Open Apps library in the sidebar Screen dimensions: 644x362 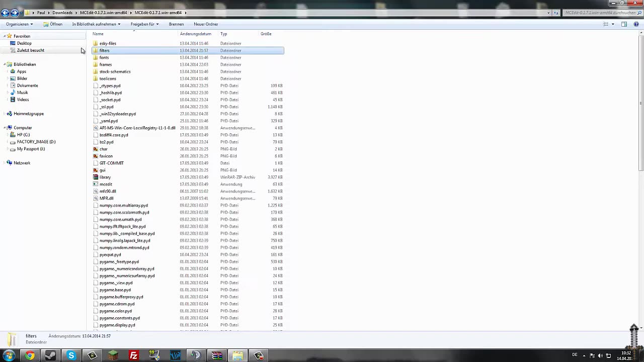tap(22, 71)
